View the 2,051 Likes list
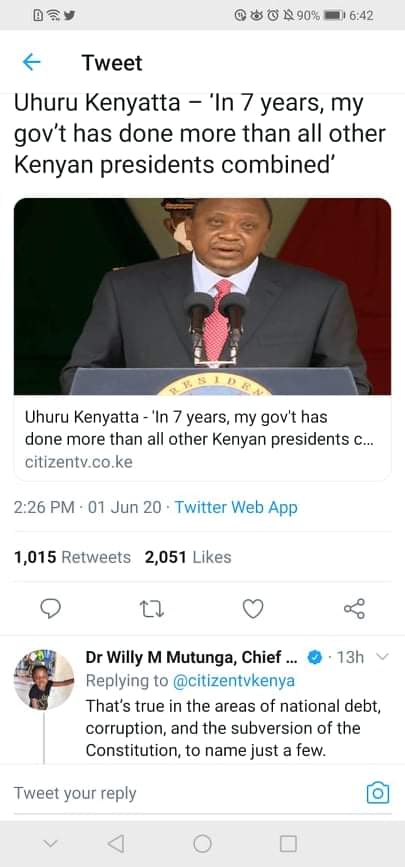 coord(188,557)
